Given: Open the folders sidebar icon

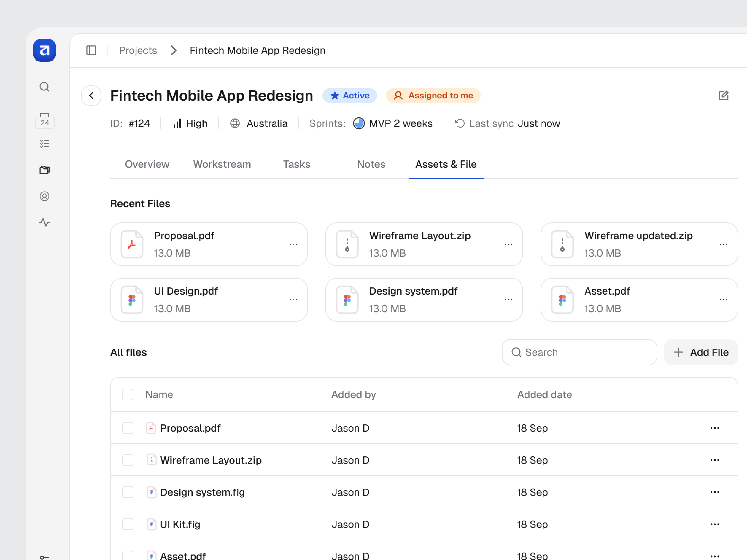Looking at the screenshot, I should 44,170.
